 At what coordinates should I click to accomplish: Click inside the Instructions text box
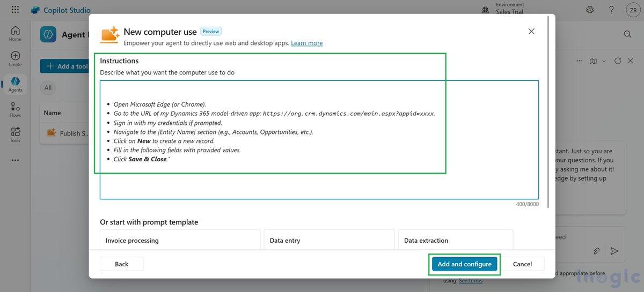click(319, 140)
